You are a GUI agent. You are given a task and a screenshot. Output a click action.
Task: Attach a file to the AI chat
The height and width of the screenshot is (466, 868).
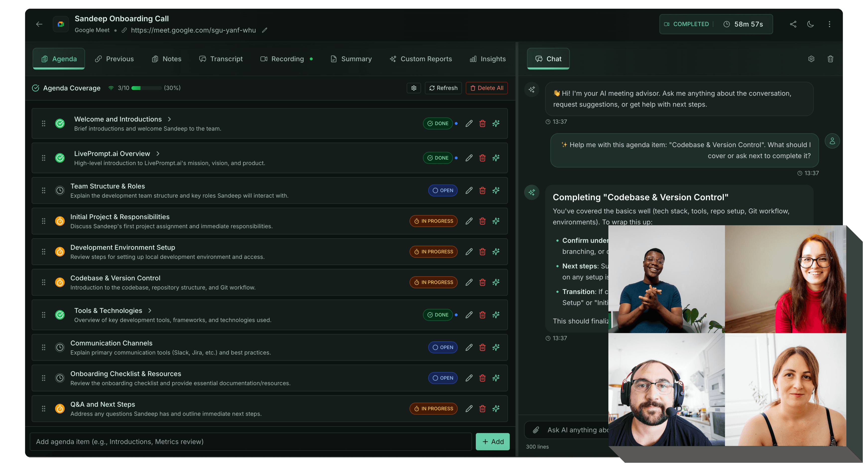[x=536, y=430]
